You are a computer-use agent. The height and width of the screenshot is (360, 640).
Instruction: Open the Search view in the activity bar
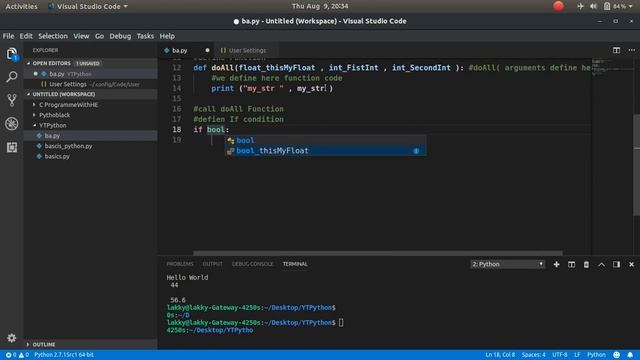click(x=11, y=77)
